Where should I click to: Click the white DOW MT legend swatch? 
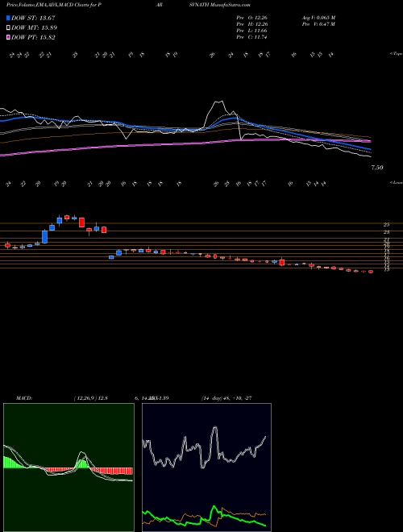point(9,28)
